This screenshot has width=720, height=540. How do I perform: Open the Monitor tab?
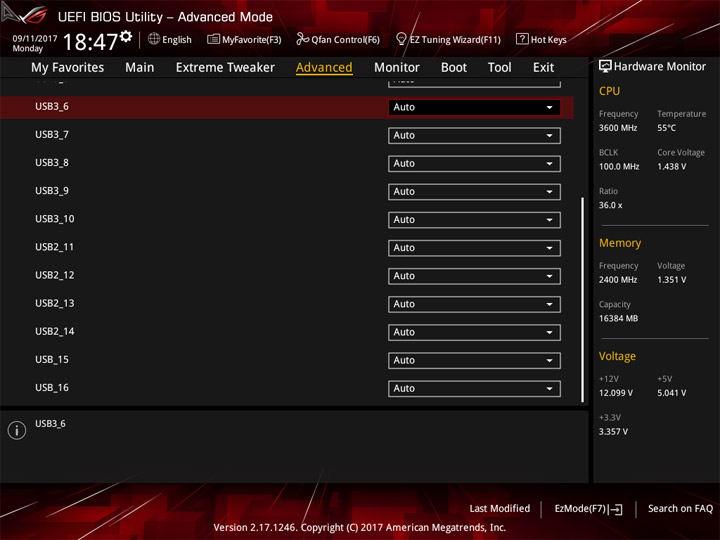tap(397, 68)
